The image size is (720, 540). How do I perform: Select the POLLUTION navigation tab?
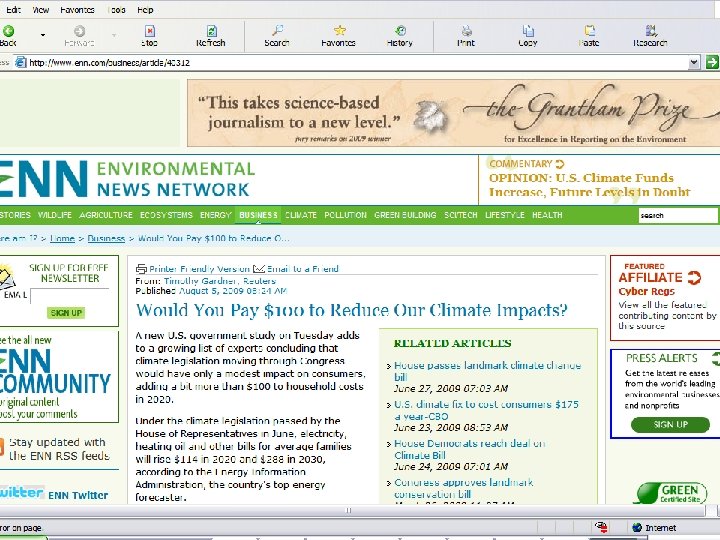345,215
